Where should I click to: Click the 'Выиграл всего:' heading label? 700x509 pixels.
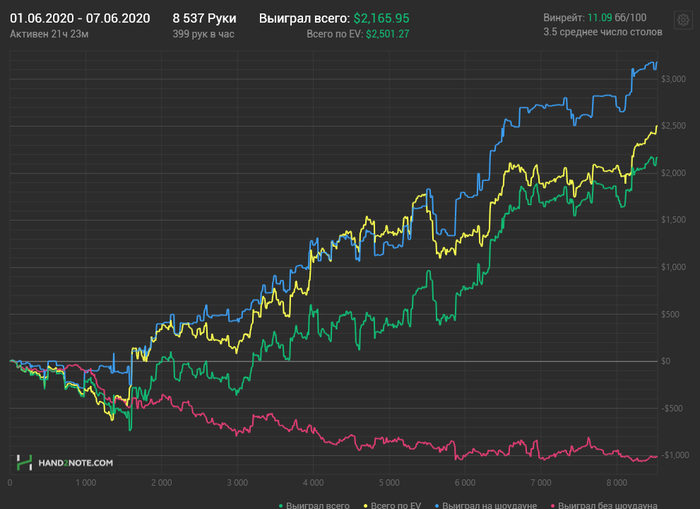point(304,18)
